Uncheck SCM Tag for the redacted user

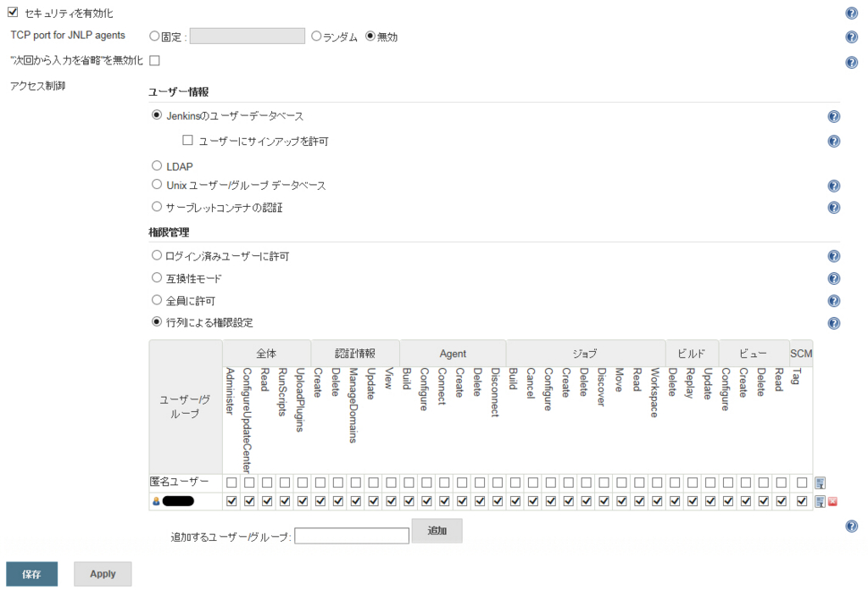[x=802, y=501]
